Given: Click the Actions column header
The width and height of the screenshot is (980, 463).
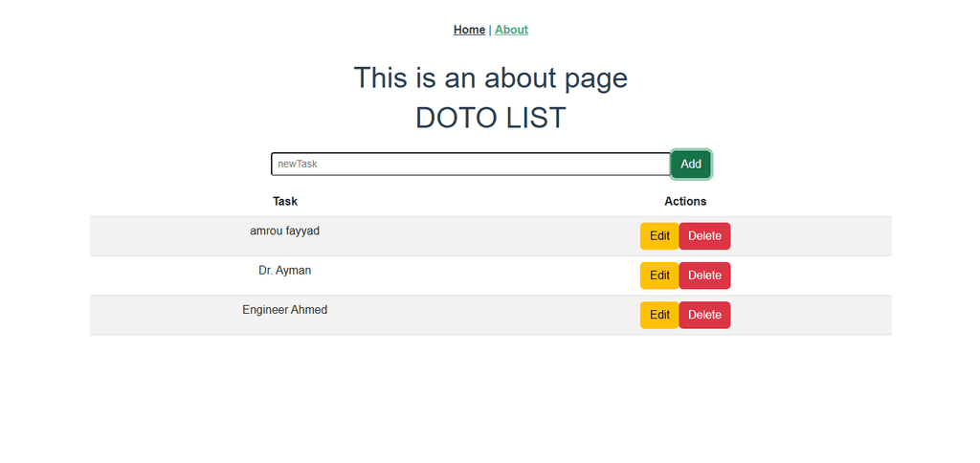Looking at the screenshot, I should [685, 201].
